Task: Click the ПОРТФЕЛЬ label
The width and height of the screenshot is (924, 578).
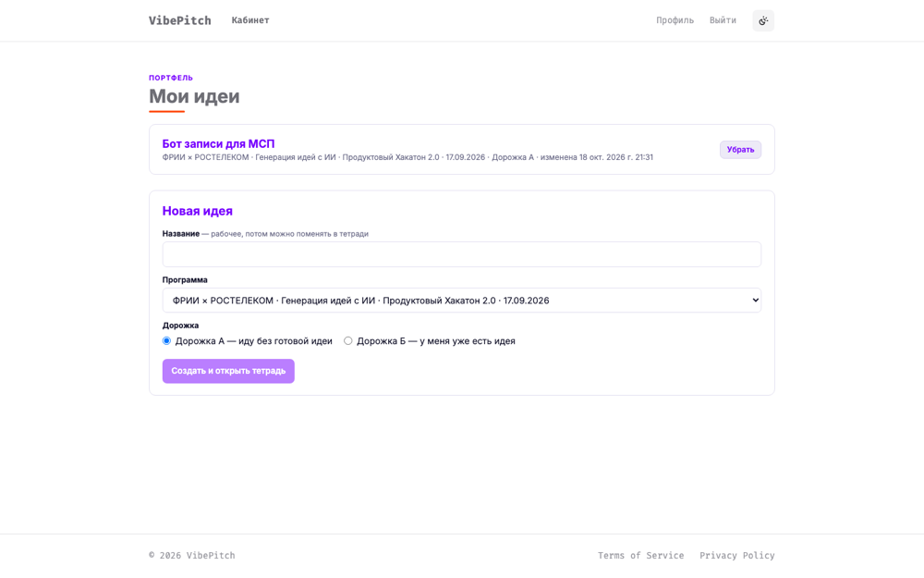Action: [171, 78]
